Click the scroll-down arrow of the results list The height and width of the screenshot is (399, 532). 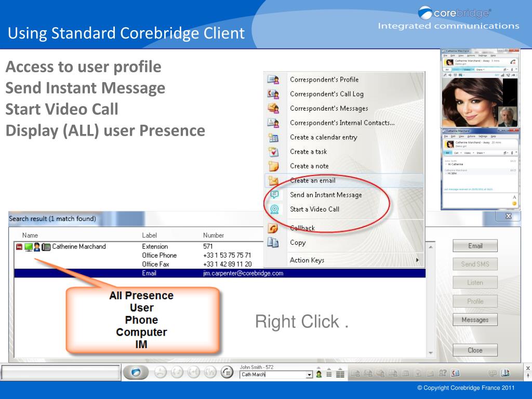431,353
